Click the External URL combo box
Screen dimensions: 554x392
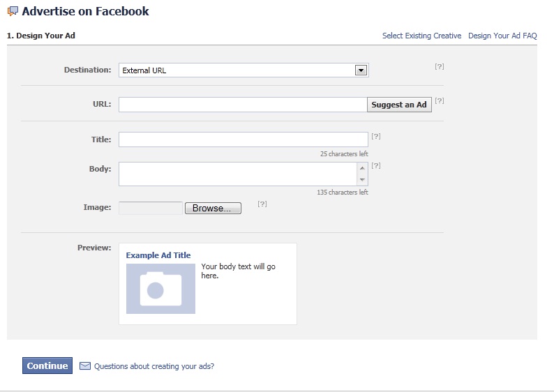[x=244, y=70]
